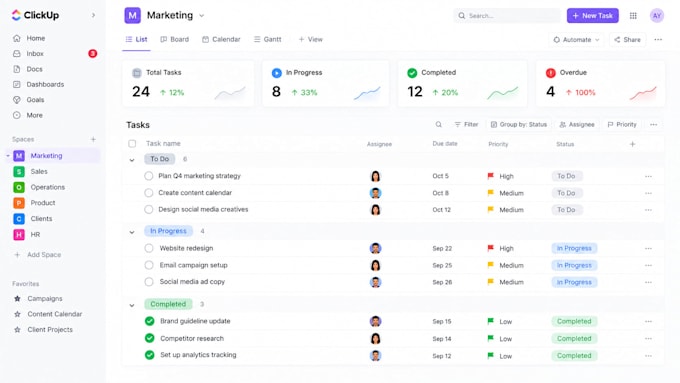This screenshot has width=680, height=383.
Task: Uncheck Competitor research task
Action: pos(150,338)
